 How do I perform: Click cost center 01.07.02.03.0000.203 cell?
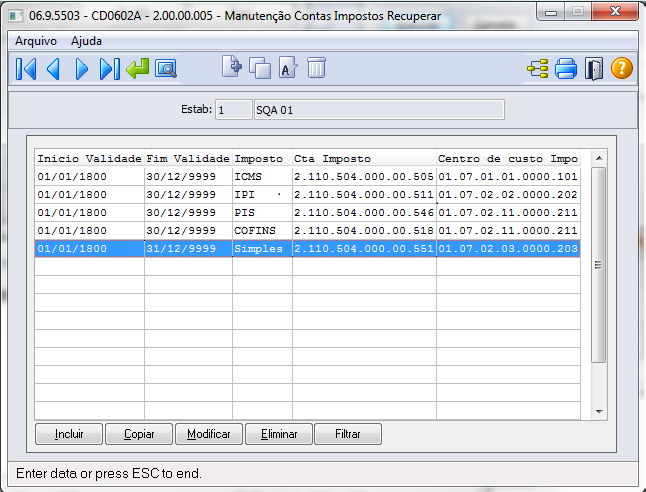tap(508, 249)
